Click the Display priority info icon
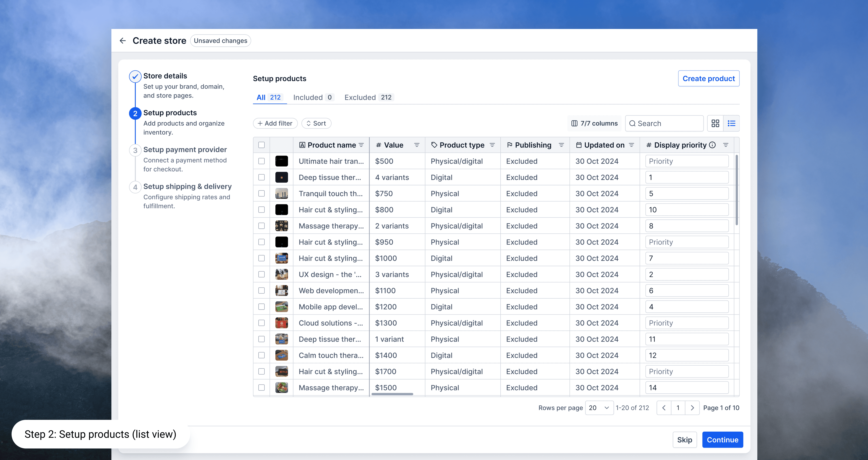 (712, 145)
